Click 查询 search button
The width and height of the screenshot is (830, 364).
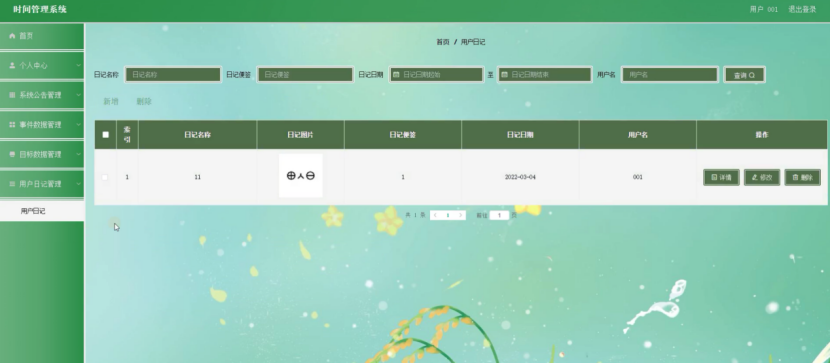click(744, 75)
